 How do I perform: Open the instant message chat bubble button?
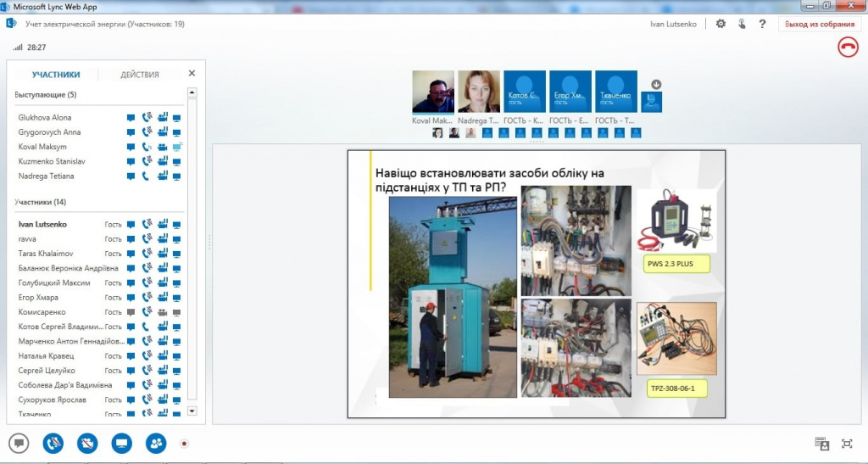[x=19, y=444]
